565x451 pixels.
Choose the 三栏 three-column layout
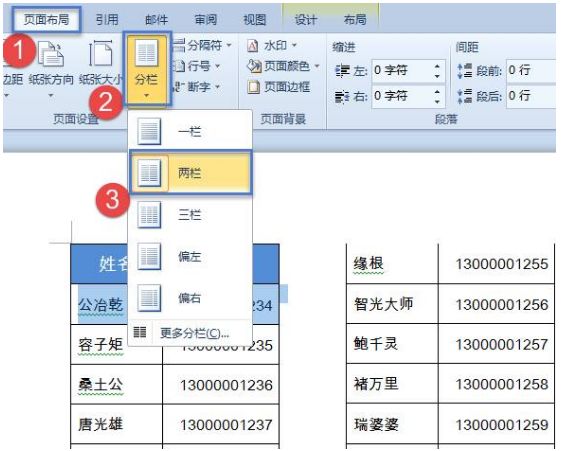pyautogui.click(x=190, y=215)
